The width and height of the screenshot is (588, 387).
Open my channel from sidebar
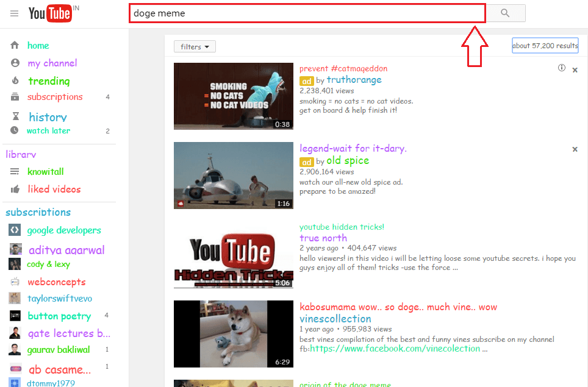pyautogui.click(x=52, y=63)
